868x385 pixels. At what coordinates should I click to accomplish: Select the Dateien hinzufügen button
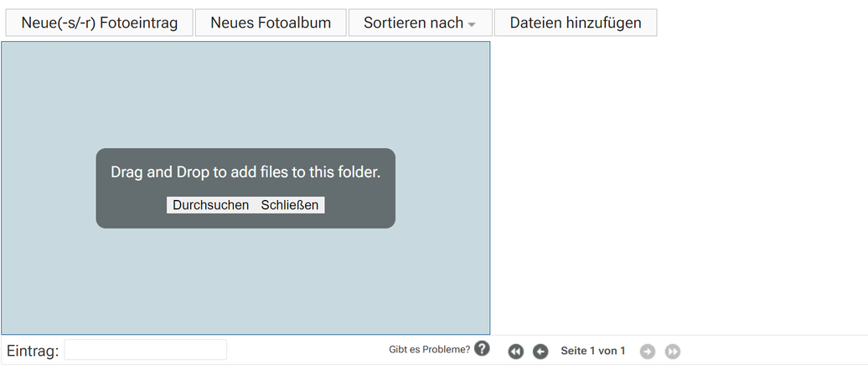[576, 23]
